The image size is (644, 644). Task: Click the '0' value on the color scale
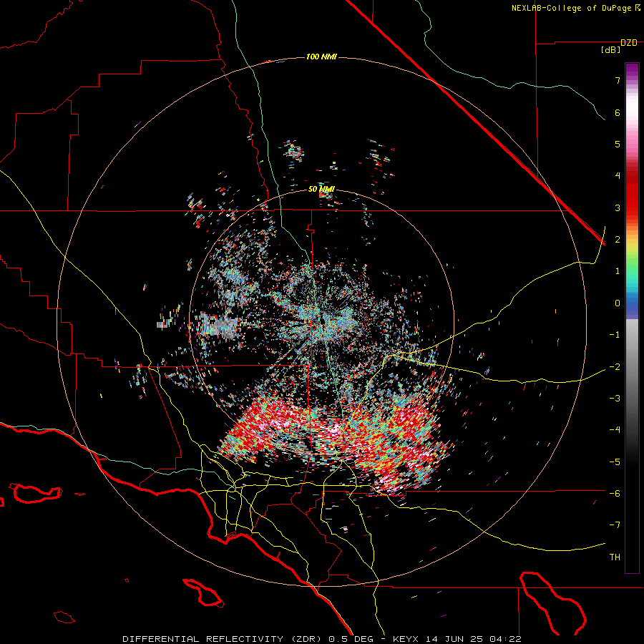point(618,303)
